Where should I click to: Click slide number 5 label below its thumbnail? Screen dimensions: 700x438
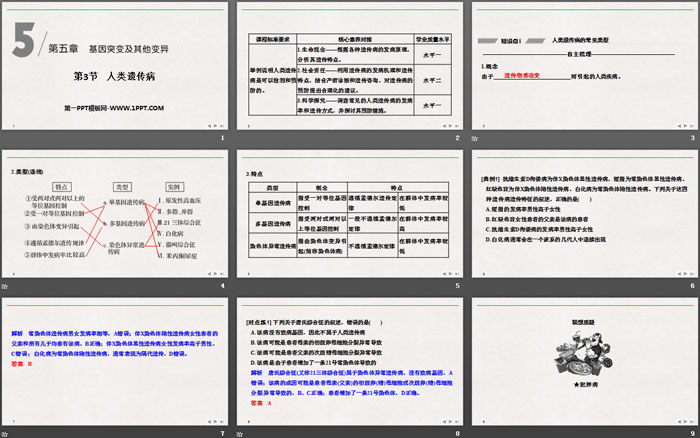coord(458,286)
